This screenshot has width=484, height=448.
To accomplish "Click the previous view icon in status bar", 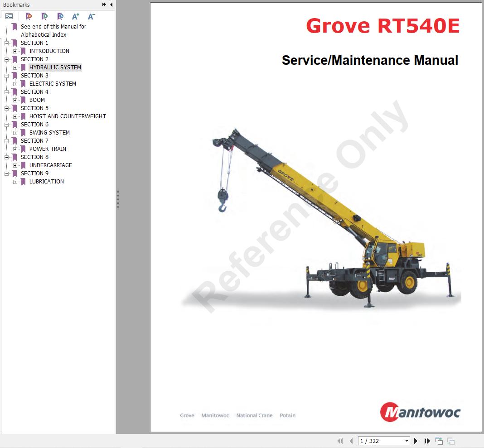I will 439,441.
